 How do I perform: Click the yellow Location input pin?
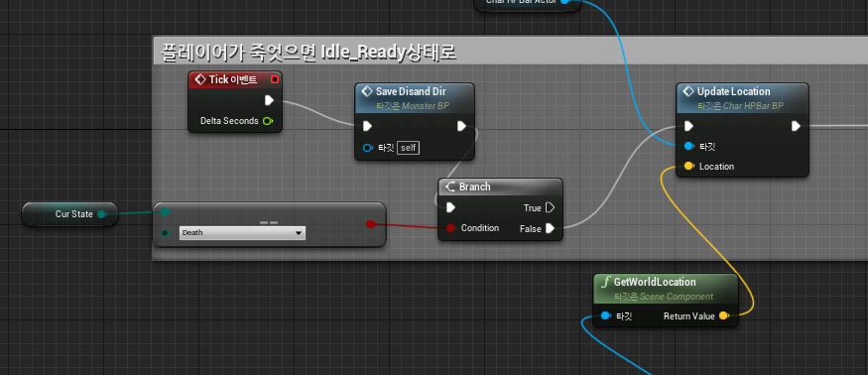pyautogui.click(x=688, y=167)
